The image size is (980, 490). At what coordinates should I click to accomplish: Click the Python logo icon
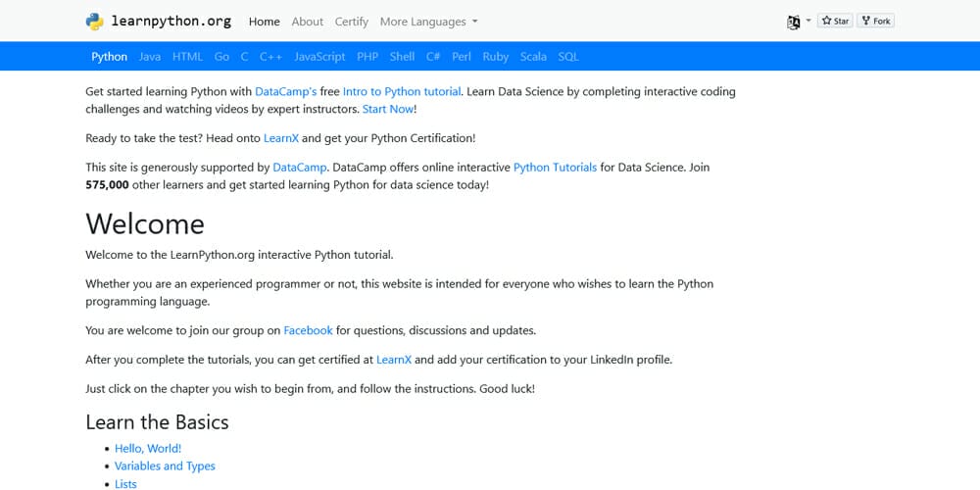point(94,22)
